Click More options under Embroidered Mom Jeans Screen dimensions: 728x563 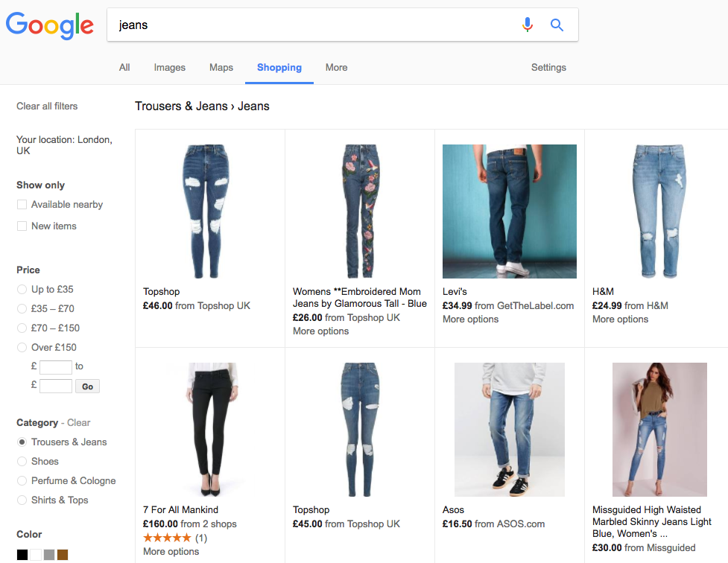[321, 331]
